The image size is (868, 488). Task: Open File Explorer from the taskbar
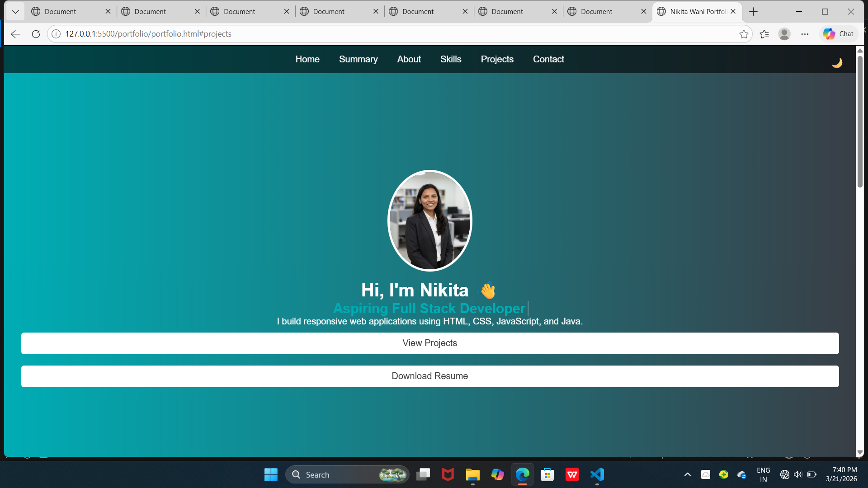click(472, 474)
